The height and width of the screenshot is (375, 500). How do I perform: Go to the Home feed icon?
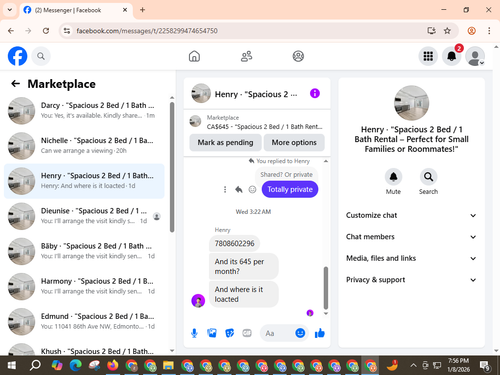(x=194, y=56)
